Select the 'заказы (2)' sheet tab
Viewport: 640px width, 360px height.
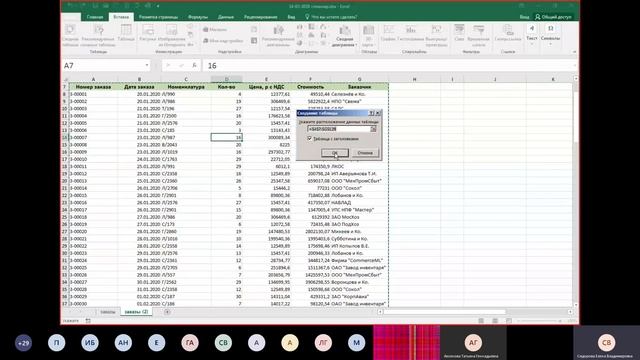click(x=136, y=312)
